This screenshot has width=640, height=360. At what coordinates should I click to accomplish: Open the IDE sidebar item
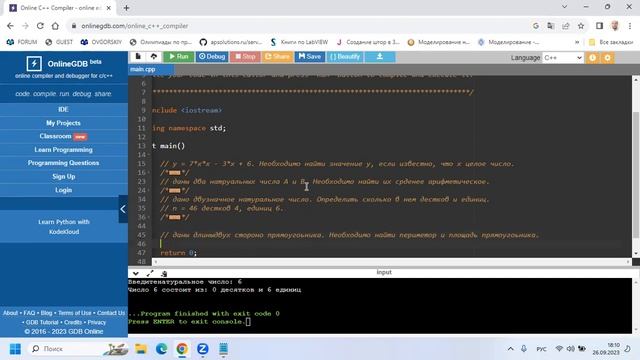[63, 109]
